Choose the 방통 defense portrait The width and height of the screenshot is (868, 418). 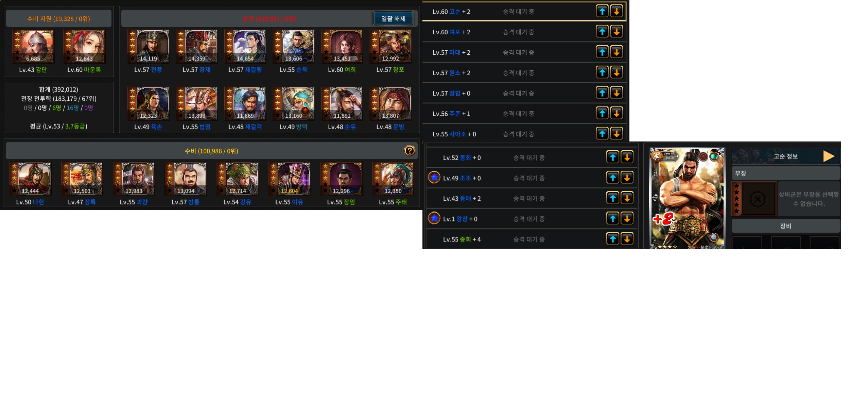point(186,179)
